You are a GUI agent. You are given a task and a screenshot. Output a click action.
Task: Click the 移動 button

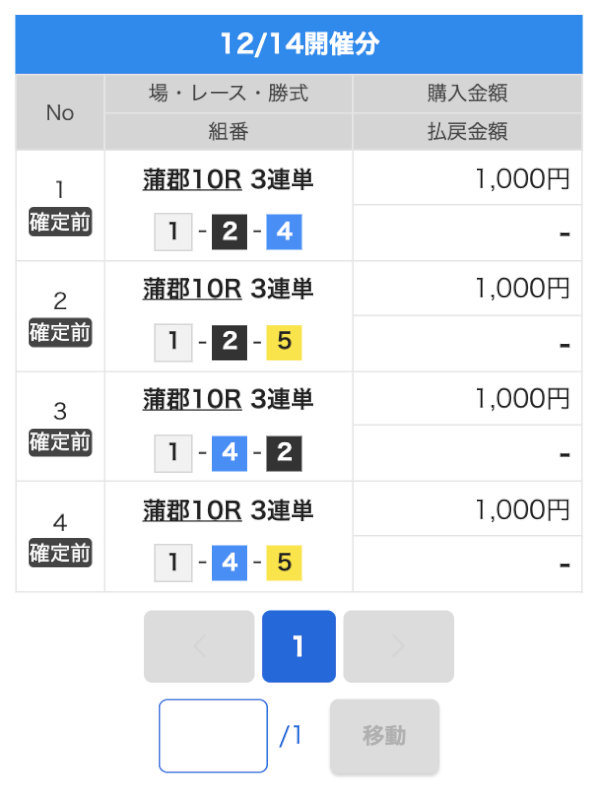click(385, 736)
